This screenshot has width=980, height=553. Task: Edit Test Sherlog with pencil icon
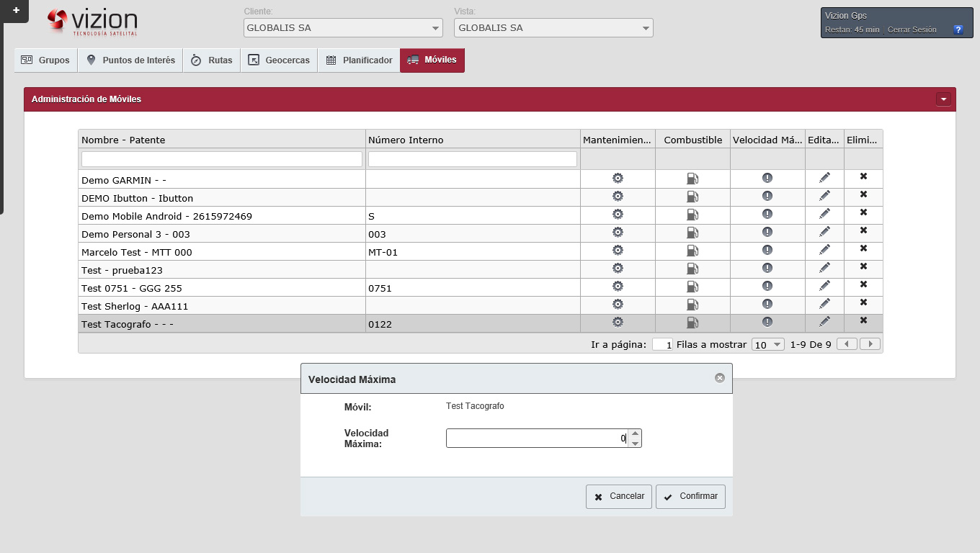coord(825,304)
